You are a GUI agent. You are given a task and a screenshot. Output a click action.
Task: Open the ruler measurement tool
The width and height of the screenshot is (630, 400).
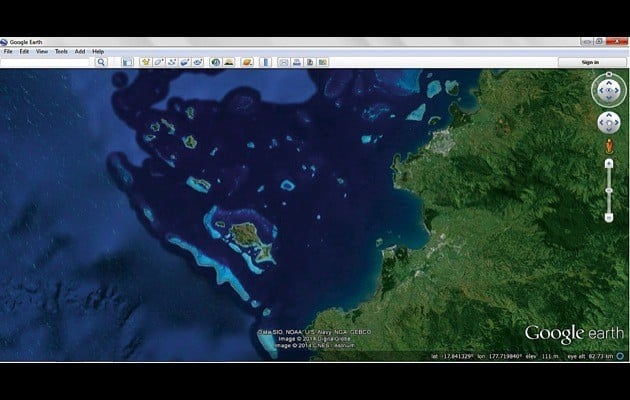coord(266,62)
